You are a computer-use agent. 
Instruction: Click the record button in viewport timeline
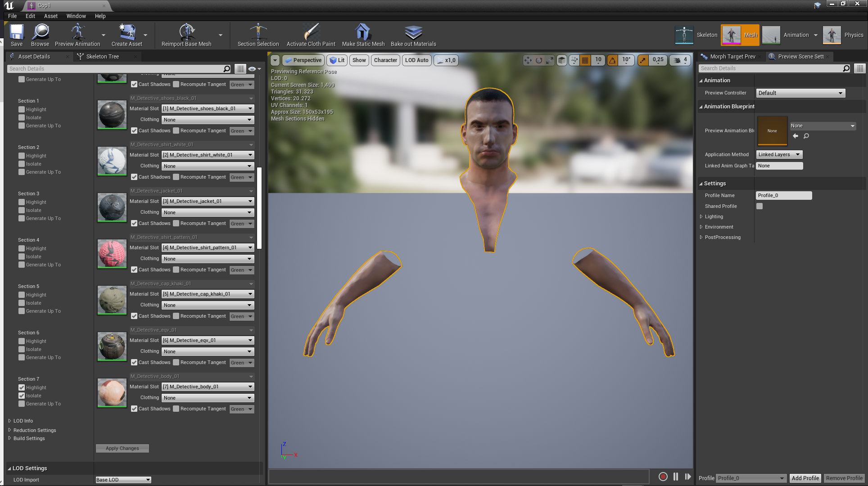663,477
